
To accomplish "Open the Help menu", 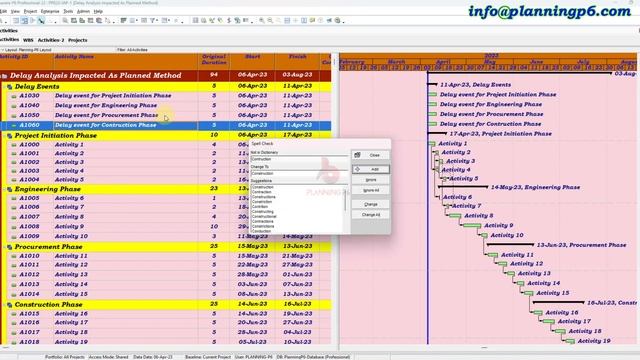I will click(x=98, y=11).
